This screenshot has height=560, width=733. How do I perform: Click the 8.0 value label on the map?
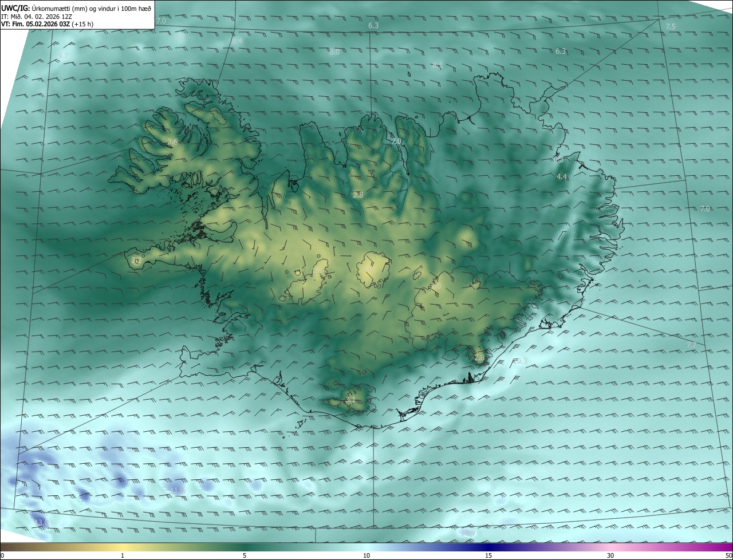click(334, 52)
